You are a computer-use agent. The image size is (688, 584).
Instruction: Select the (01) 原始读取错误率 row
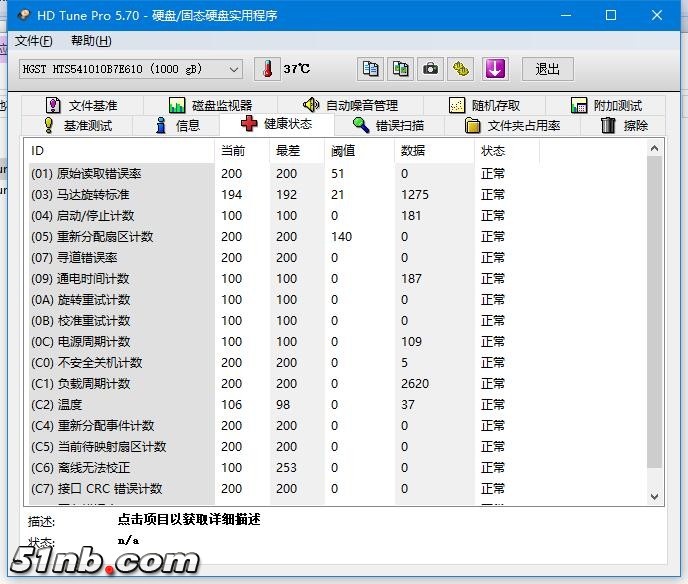click(x=285, y=174)
